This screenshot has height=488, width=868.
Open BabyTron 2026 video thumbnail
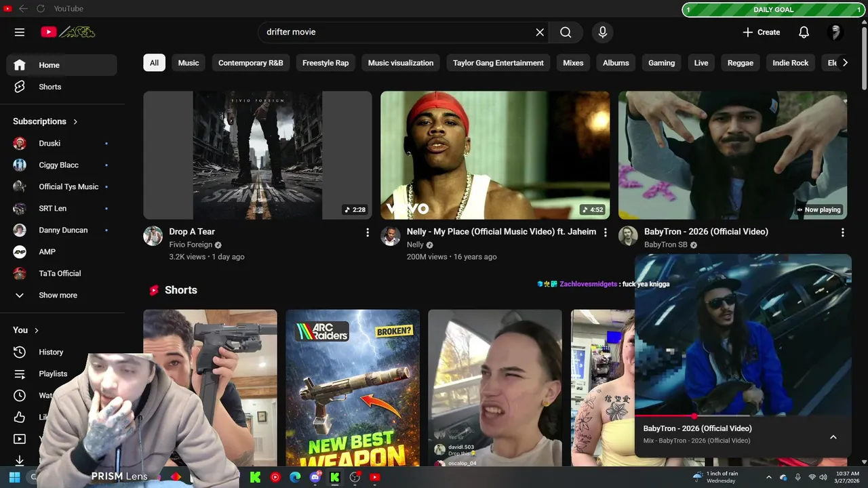coord(732,155)
